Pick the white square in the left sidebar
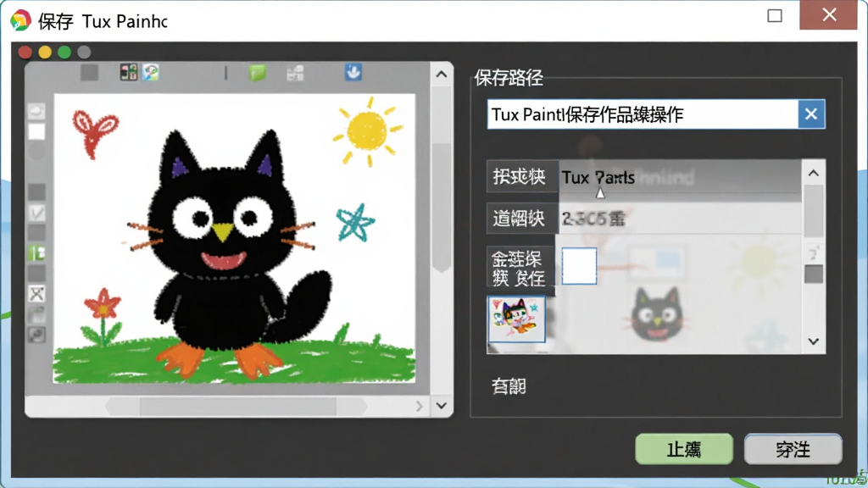Viewport: 868px width, 488px height. click(x=36, y=131)
